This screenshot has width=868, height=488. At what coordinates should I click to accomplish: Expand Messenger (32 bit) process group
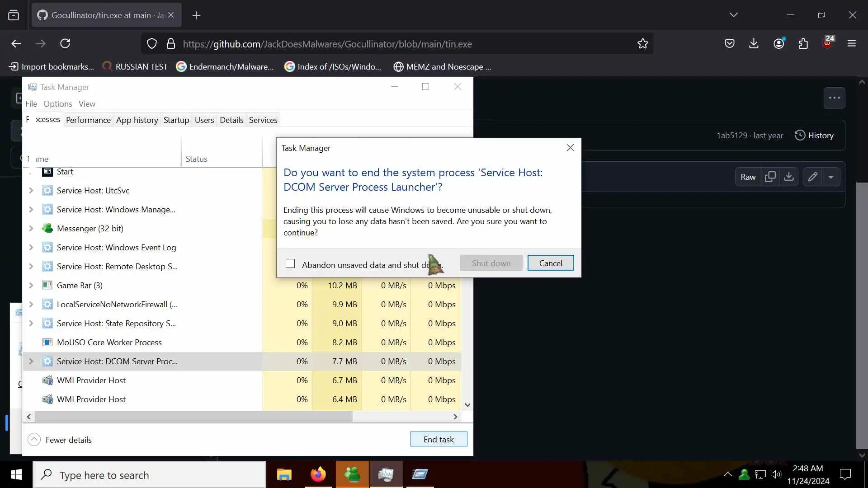(31, 228)
